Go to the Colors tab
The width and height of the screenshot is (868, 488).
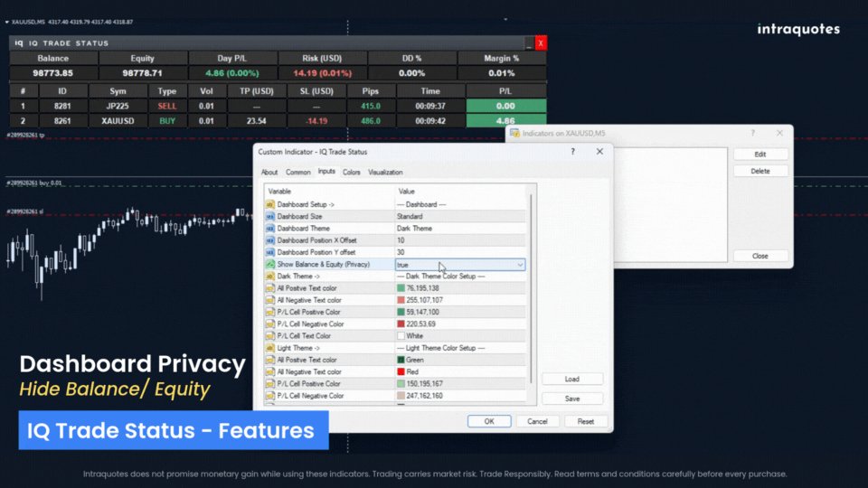coord(352,173)
